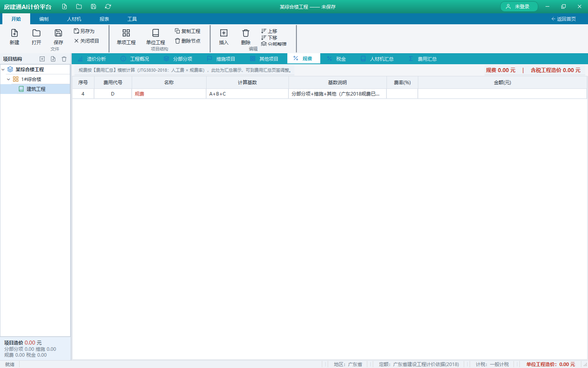Click the 费率(%) cell of 规费 row
Screen dimensions: 588x368
pos(402,94)
